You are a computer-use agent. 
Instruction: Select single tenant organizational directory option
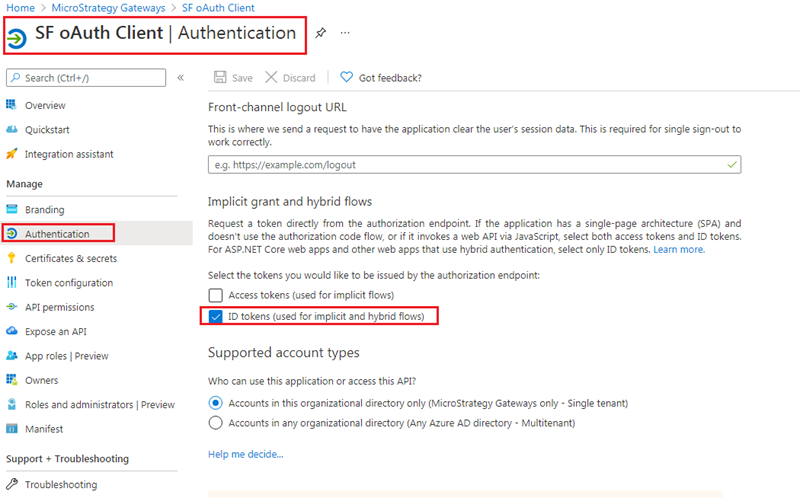[215, 403]
